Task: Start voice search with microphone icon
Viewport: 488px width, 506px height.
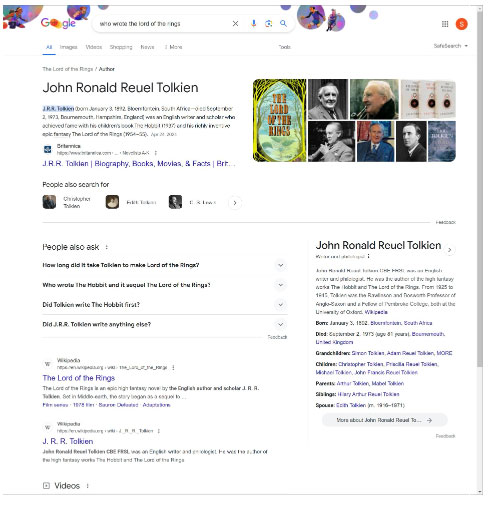Action: [254, 23]
